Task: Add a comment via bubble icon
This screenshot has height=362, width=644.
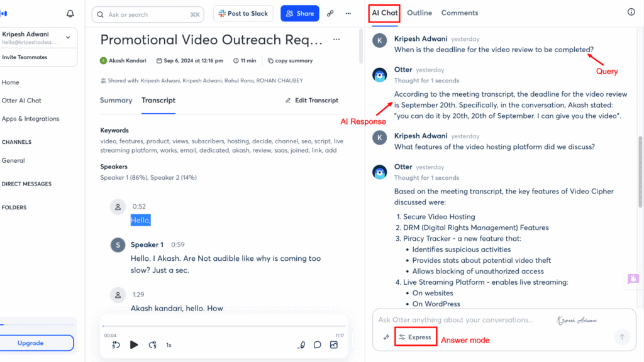Action: point(317,345)
